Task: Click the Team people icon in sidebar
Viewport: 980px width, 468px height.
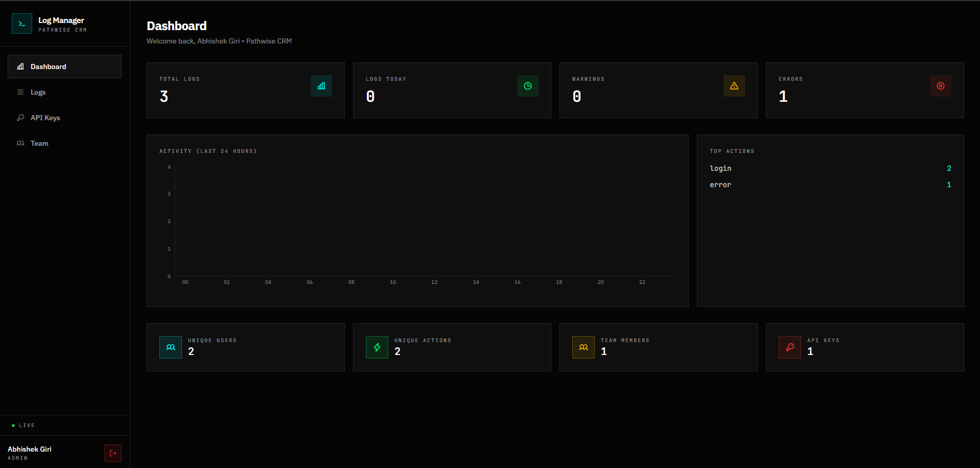Action: 19,143
